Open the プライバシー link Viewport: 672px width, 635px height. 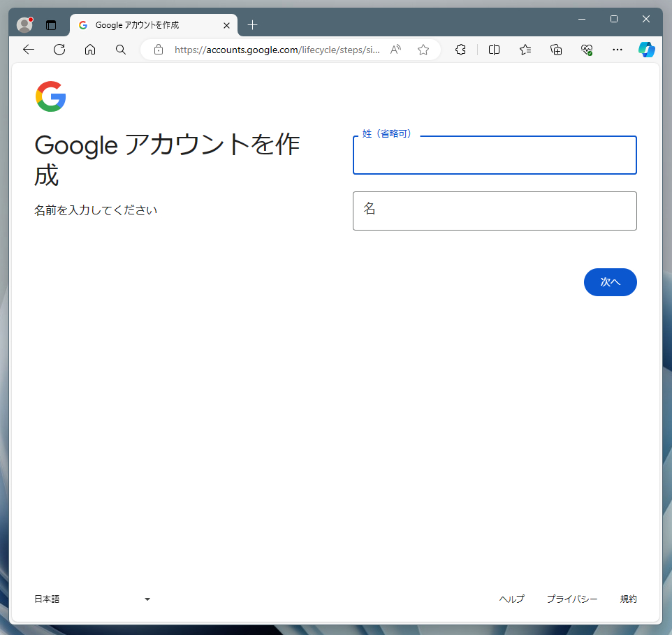(x=572, y=599)
